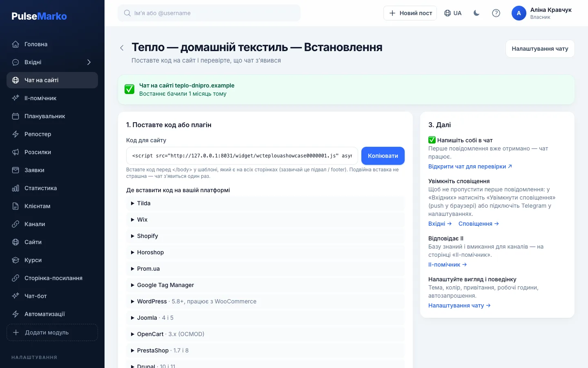Viewport: 588px width, 368px height.
Task: Open Автоматизації in the sidebar
Action: [52, 314]
